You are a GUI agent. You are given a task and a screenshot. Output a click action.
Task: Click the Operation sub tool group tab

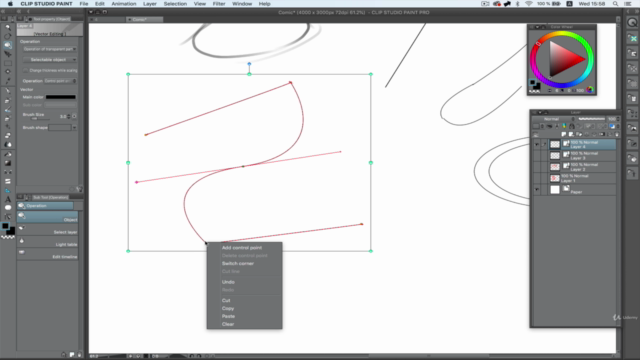[x=45, y=206]
